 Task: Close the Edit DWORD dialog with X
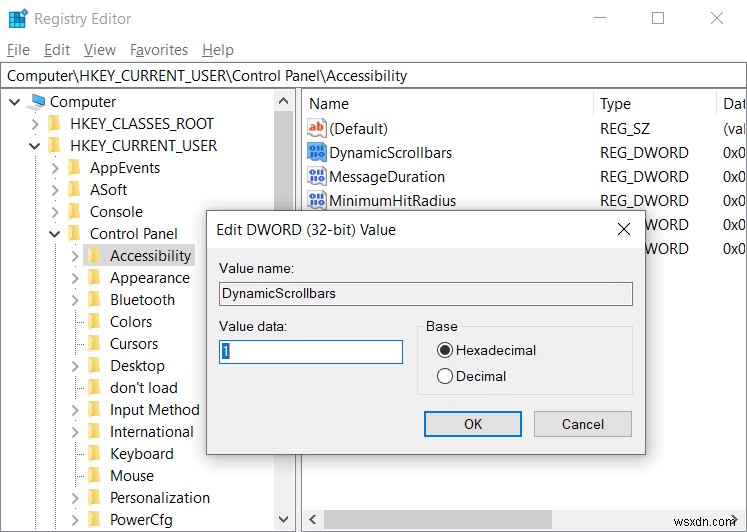pos(624,229)
